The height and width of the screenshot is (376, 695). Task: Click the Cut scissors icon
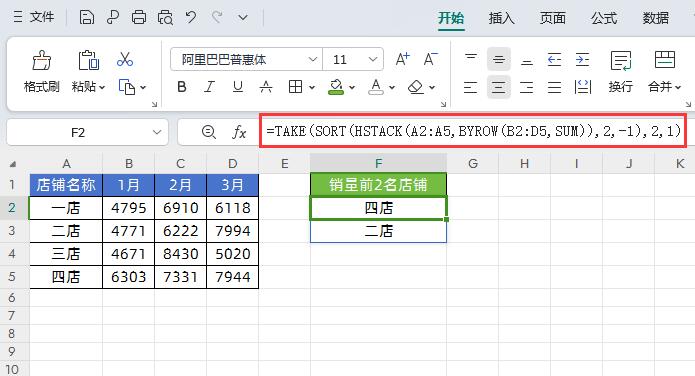point(125,59)
